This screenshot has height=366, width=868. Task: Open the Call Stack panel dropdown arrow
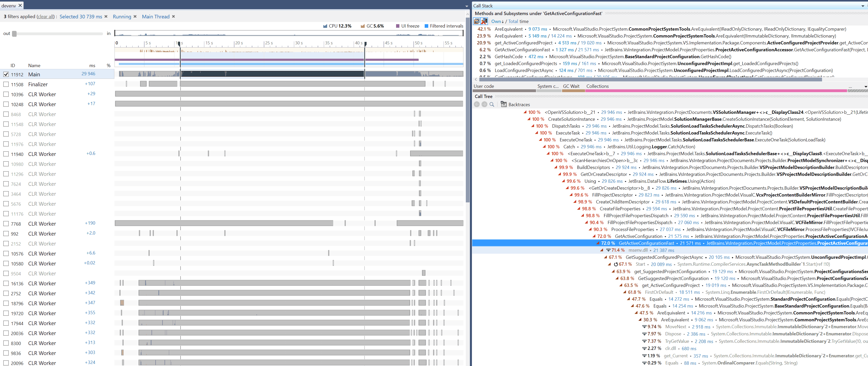(863, 6)
